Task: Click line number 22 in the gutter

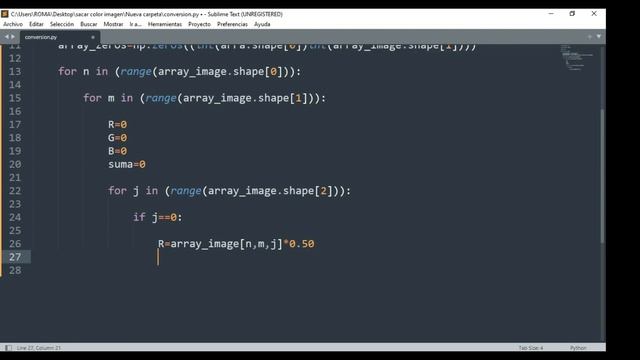Action: coord(15,191)
